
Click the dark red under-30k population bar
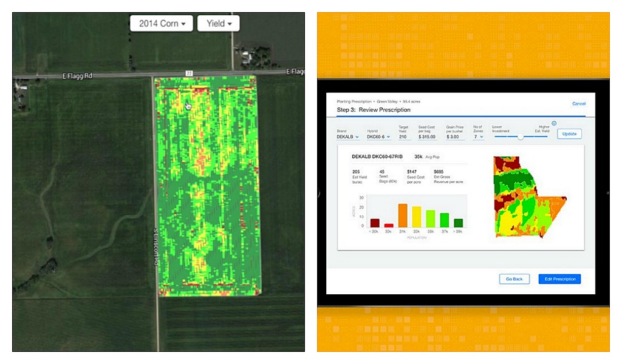[375, 223]
